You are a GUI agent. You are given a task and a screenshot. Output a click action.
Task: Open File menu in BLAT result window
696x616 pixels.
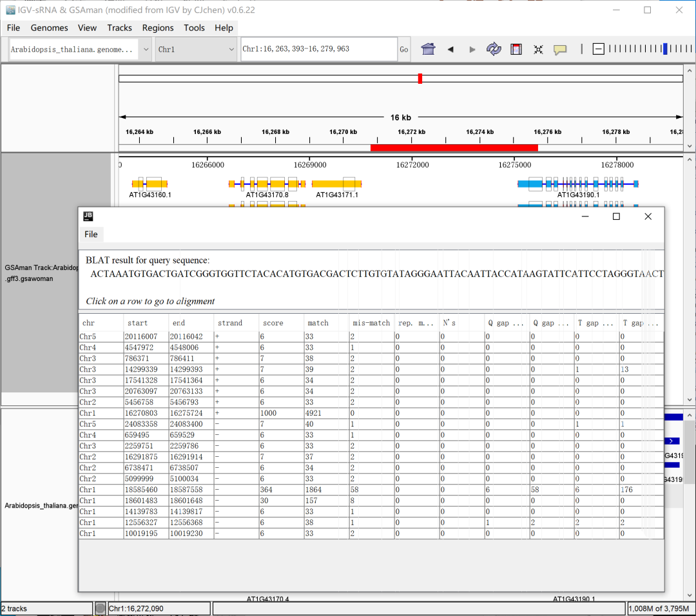(x=91, y=234)
